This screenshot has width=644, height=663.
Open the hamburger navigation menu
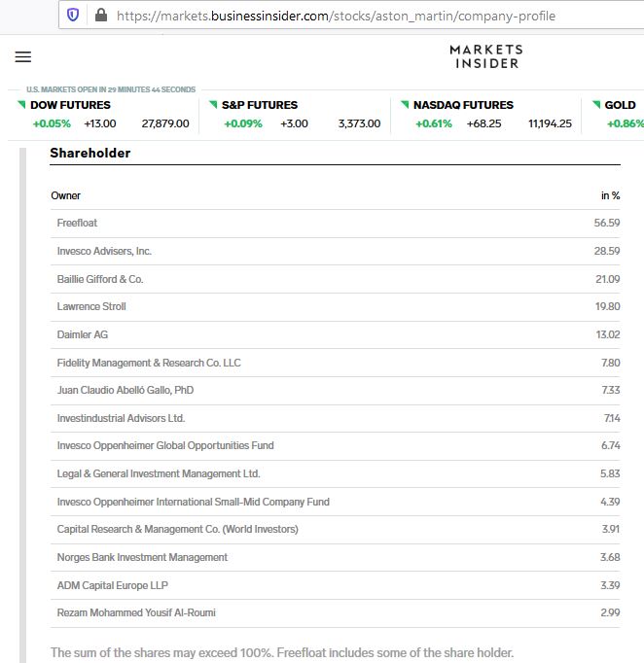pos(23,56)
